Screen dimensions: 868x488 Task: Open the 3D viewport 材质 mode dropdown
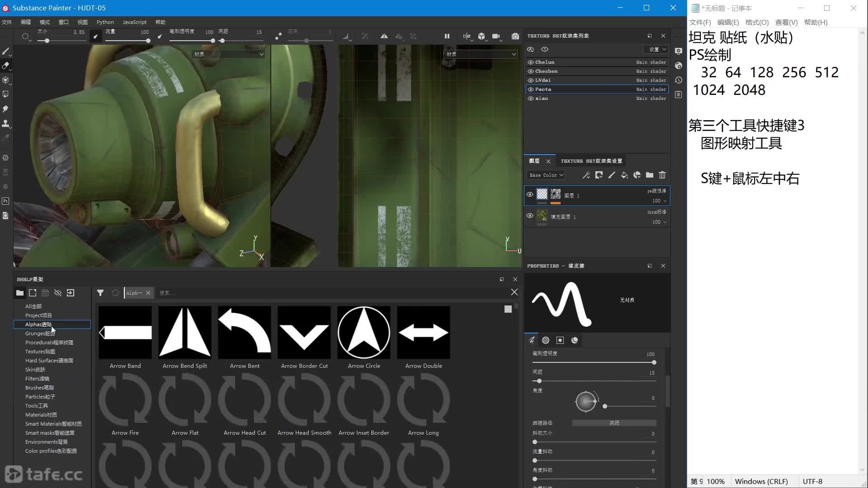228,54
